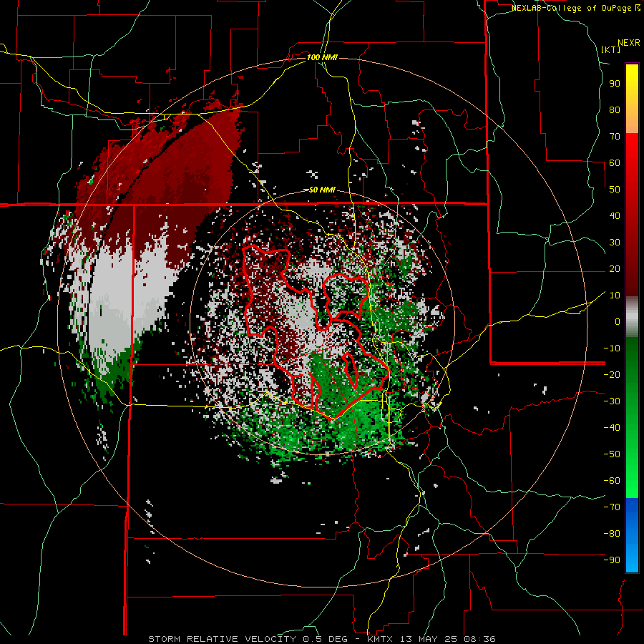Click the 70 value on the velocity scale
The height and width of the screenshot is (644, 644).
[615, 137]
